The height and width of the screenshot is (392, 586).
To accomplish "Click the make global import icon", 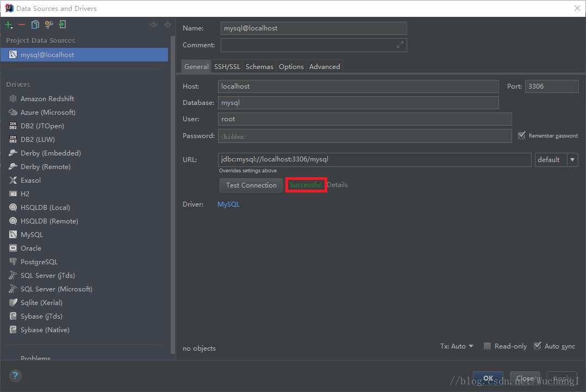I will [63, 24].
